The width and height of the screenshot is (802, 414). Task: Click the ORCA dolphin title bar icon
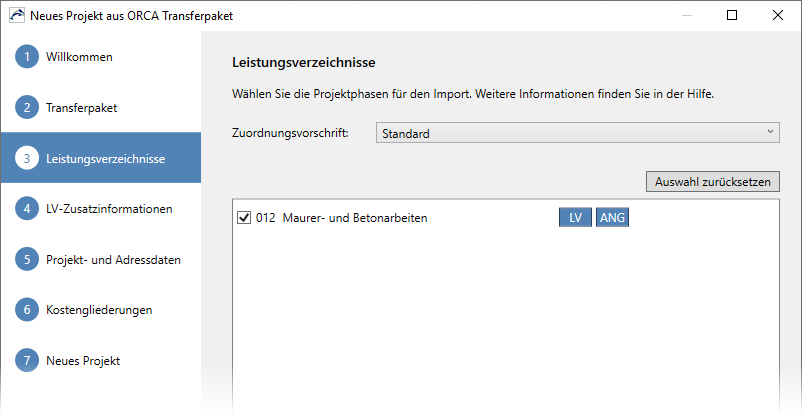coord(16,15)
